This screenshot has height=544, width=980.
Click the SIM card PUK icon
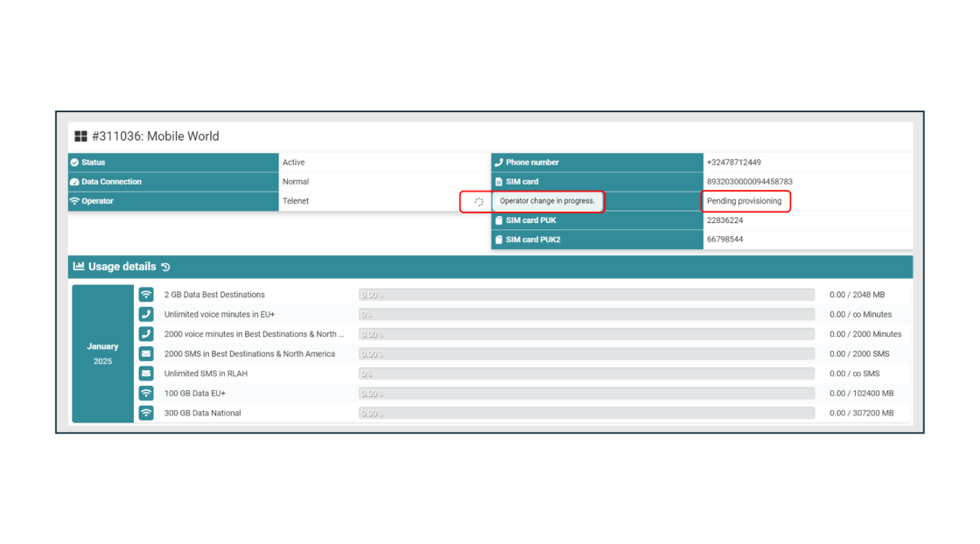(x=499, y=220)
